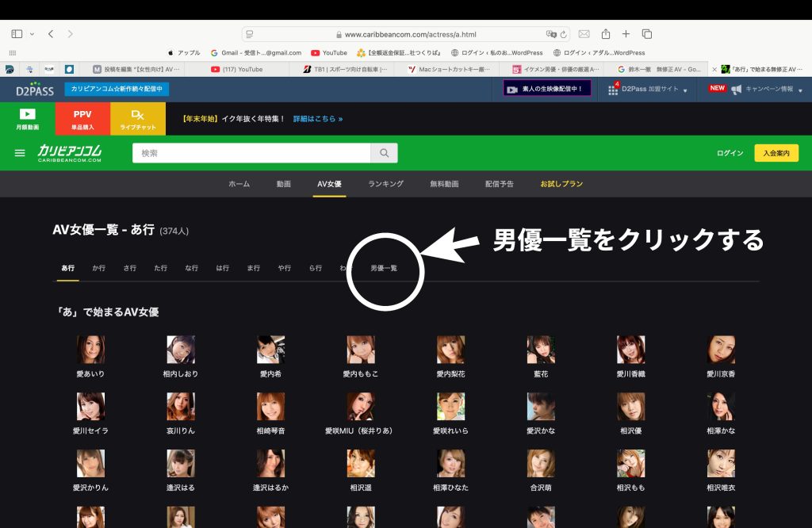This screenshot has width=812, height=528.
Task: Click the reload icon in the address bar
Action: click(x=564, y=35)
